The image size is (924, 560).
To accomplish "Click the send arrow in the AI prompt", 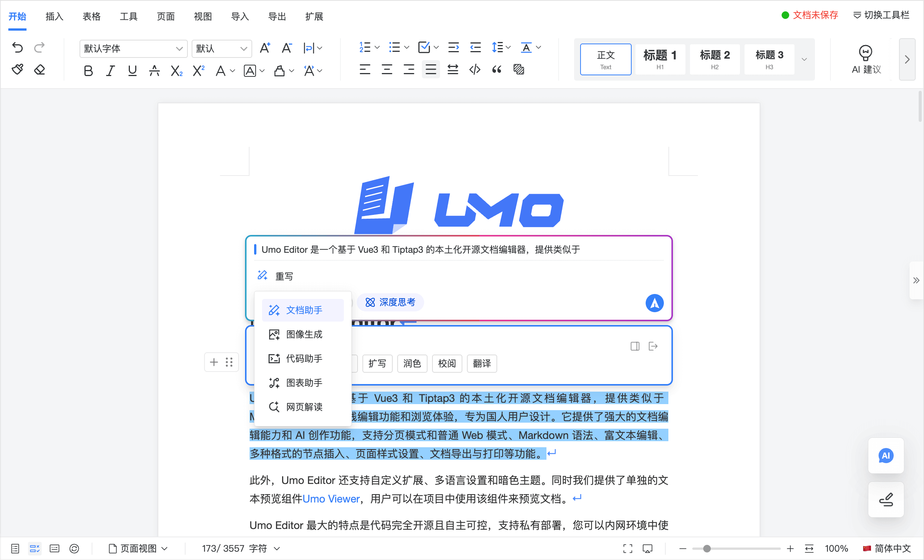I will [x=654, y=303].
